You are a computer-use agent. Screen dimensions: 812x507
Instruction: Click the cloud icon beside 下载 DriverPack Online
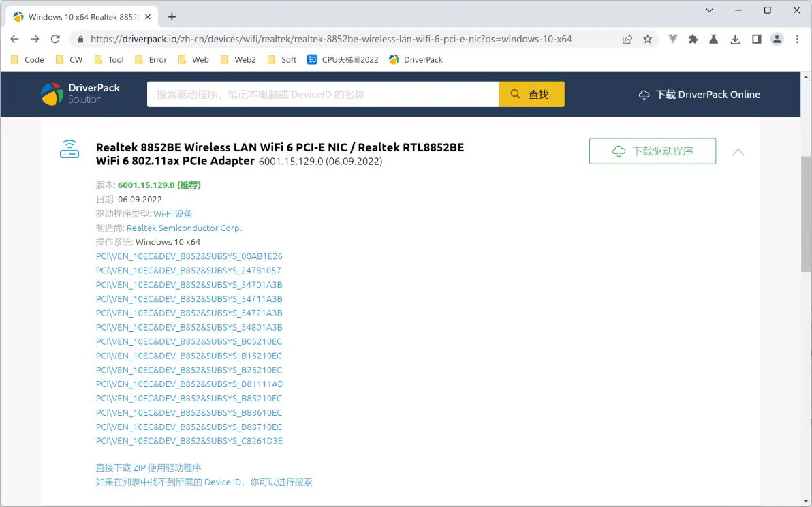click(644, 95)
